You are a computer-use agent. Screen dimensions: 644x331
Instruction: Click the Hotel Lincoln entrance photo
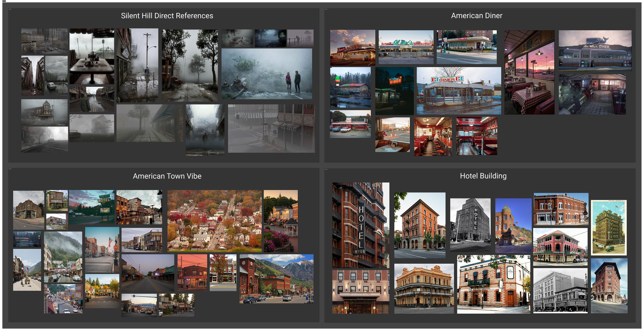pos(360,291)
